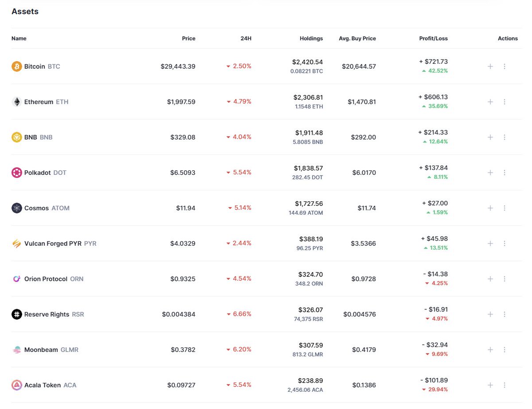Add transaction with plus icon for Moonbeam

(490, 350)
